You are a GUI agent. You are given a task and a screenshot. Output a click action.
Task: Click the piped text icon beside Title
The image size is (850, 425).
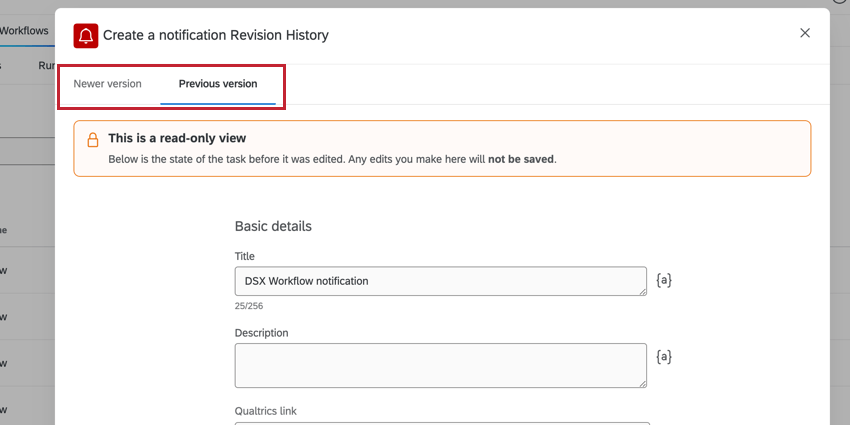pyautogui.click(x=664, y=280)
